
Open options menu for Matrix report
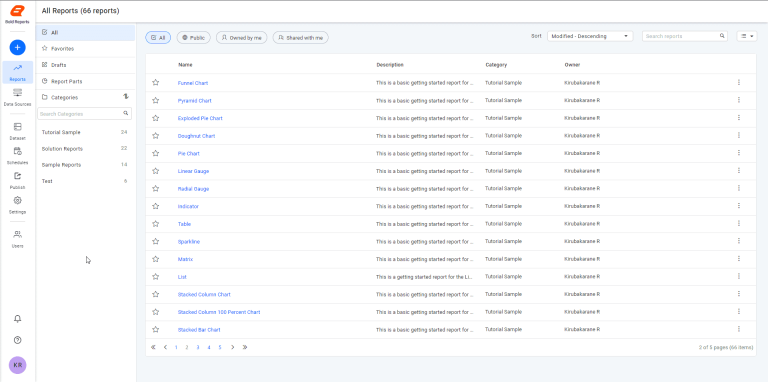[x=739, y=259]
